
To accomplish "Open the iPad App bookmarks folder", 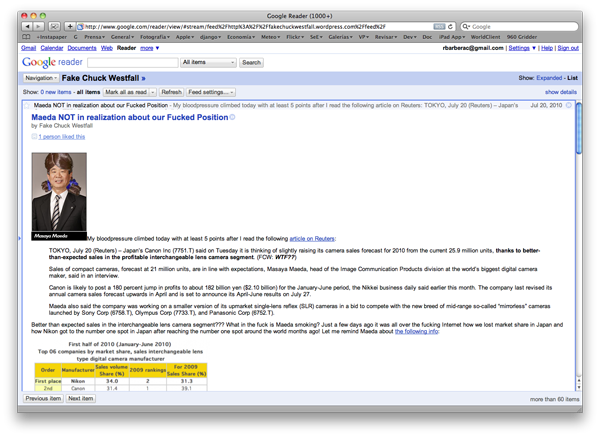I will pos(452,37).
